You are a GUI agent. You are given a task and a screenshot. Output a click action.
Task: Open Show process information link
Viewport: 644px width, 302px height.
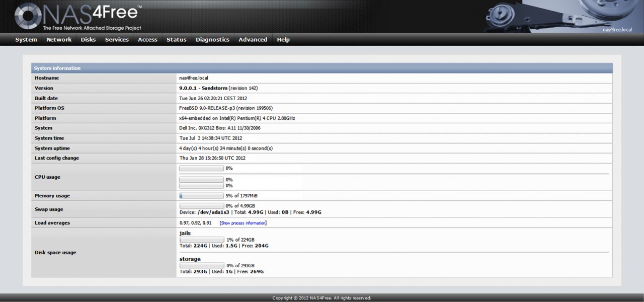click(x=243, y=222)
